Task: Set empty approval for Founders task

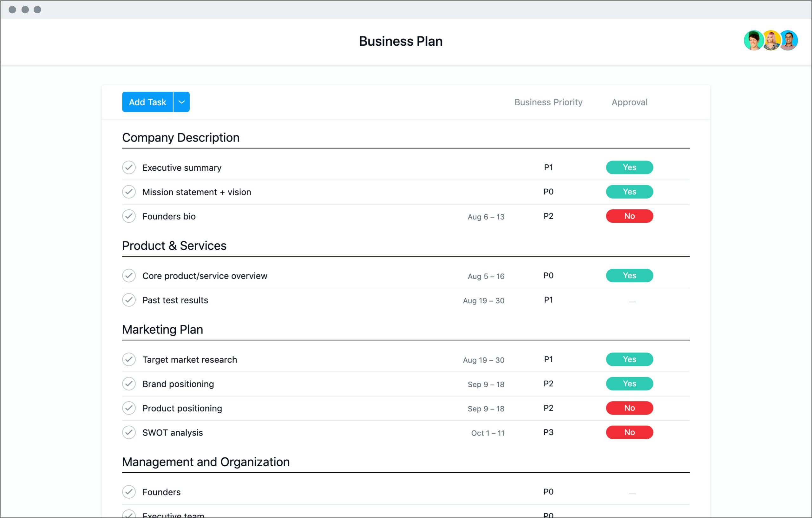Action: coord(632,493)
